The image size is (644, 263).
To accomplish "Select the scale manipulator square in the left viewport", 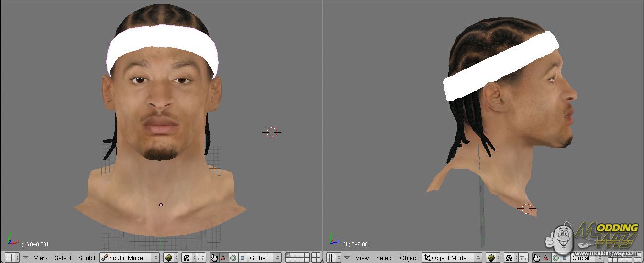I will pos(242,258).
